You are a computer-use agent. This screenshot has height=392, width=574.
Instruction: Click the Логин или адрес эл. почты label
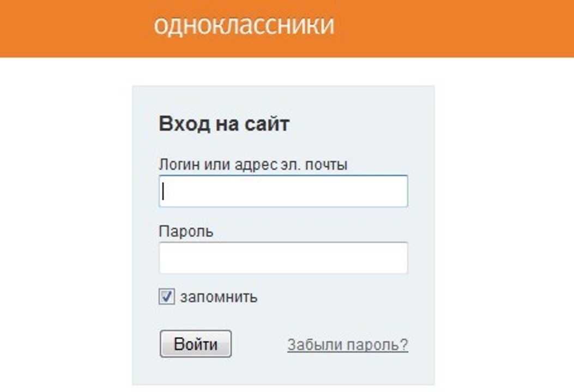tap(253, 164)
